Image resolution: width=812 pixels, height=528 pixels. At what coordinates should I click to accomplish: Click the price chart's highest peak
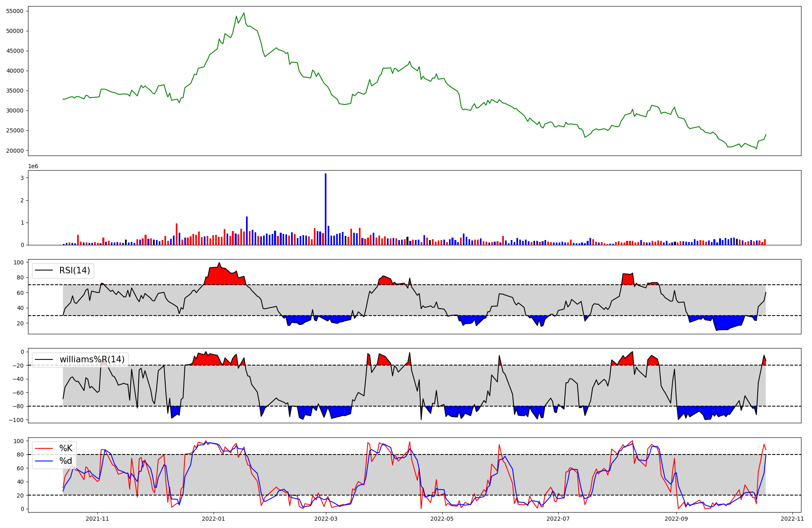click(244, 13)
